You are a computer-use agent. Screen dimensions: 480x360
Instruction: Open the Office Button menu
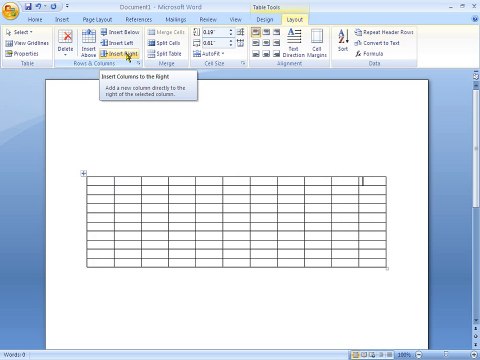pyautogui.click(x=10, y=11)
